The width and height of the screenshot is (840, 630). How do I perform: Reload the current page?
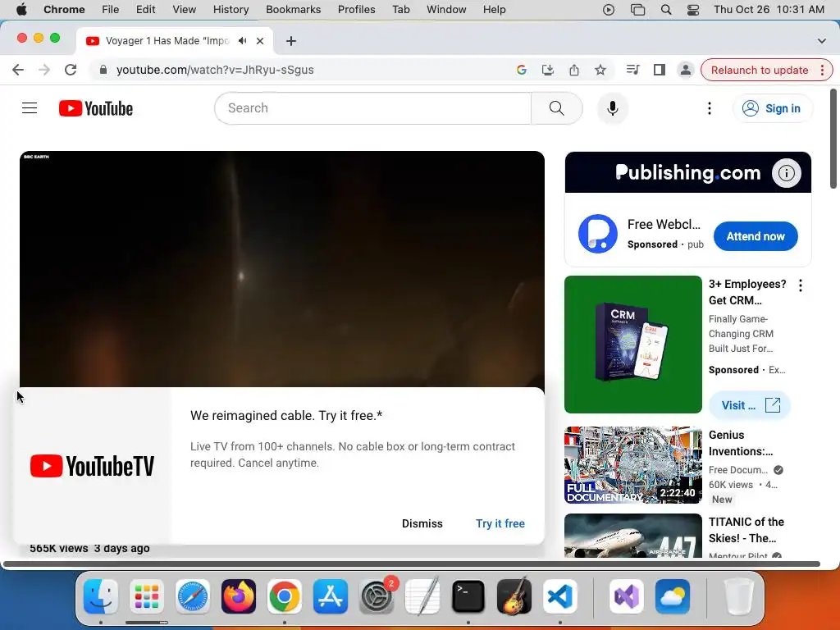pyautogui.click(x=71, y=70)
